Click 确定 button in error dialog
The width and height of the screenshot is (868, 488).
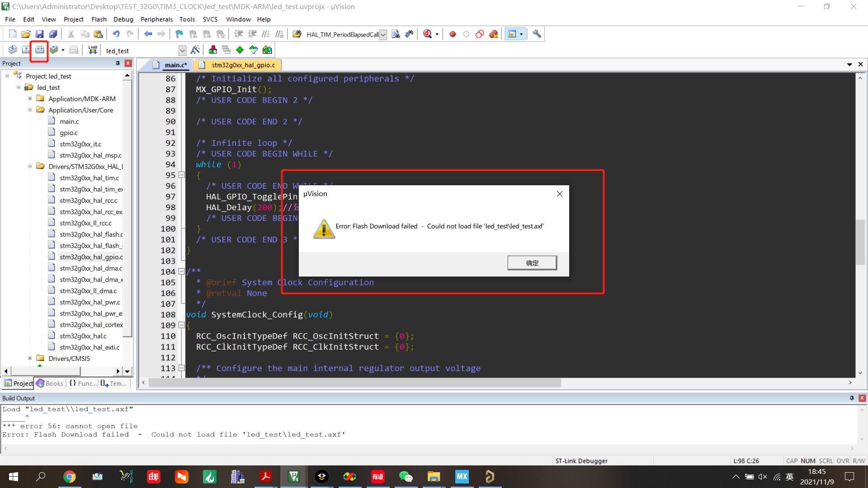pyautogui.click(x=532, y=263)
